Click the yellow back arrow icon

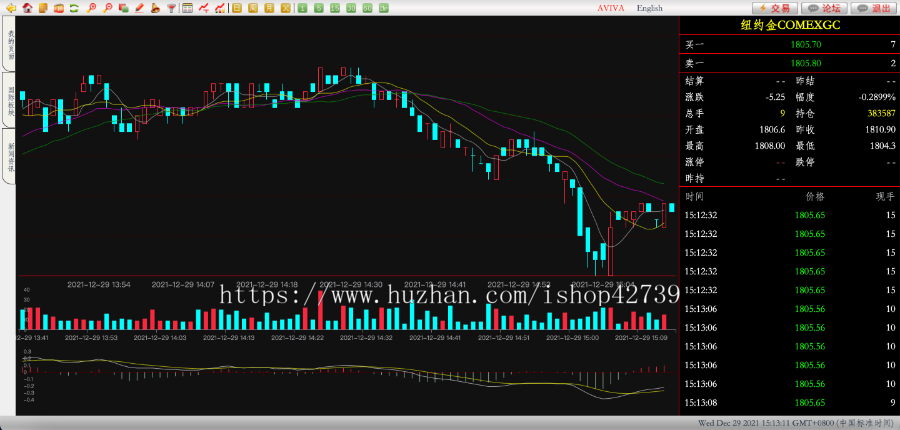[10, 8]
